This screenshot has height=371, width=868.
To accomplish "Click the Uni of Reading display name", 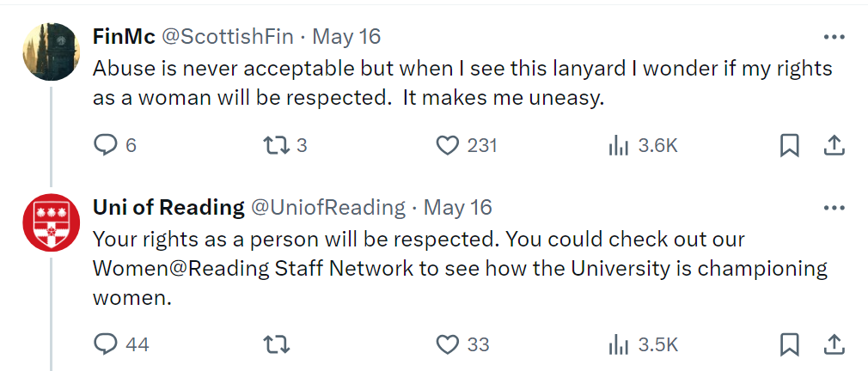I will pos(168,208).
